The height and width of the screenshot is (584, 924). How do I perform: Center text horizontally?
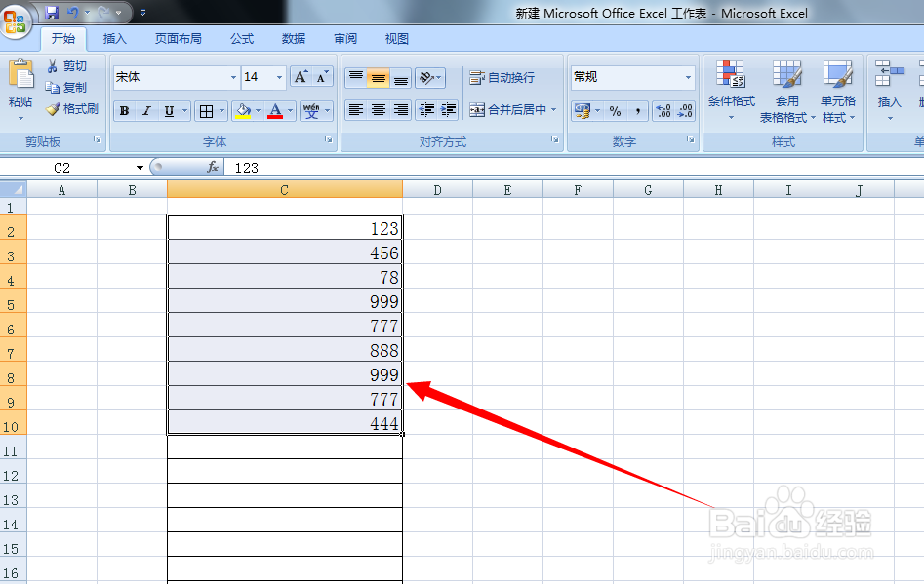coord(379,109)
